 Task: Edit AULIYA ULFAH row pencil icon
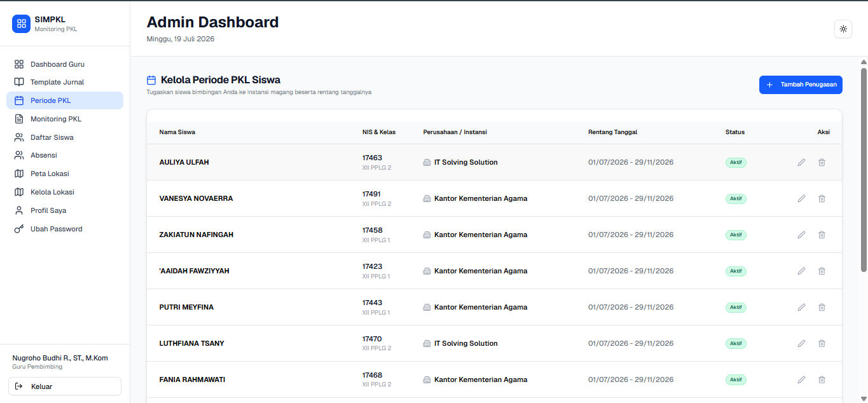click(x=801, y=162)
